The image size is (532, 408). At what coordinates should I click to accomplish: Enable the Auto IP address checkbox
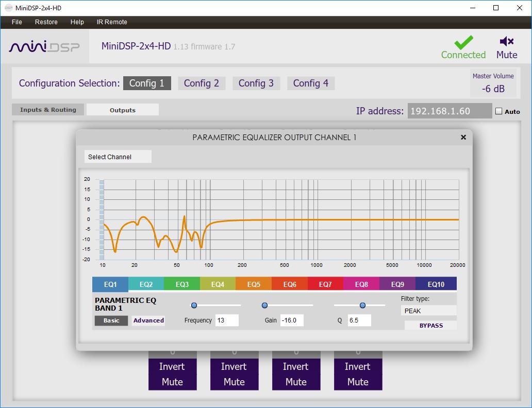click(498, 111)
